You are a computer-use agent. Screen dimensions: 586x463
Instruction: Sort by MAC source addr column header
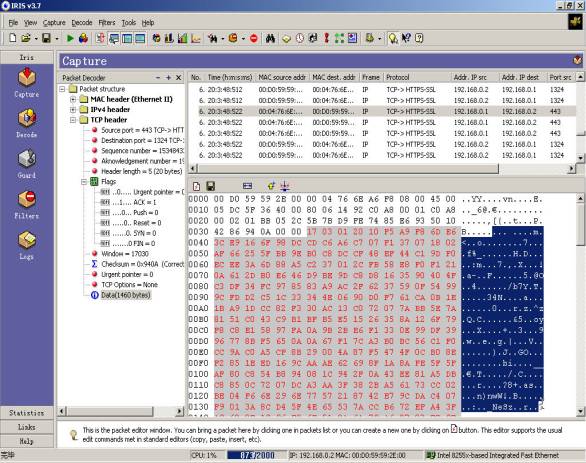(282, 77)
